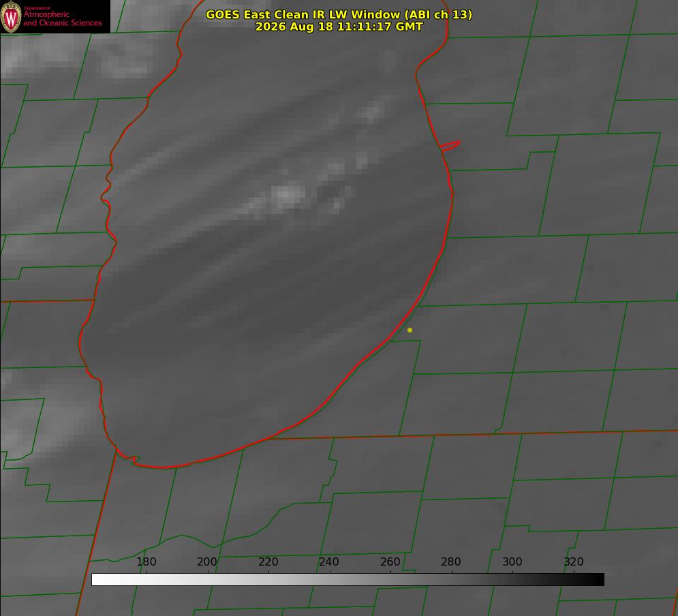678x616 pixels.
Task: Click the UW crest logo icon
Action: (x=11, y=16)
